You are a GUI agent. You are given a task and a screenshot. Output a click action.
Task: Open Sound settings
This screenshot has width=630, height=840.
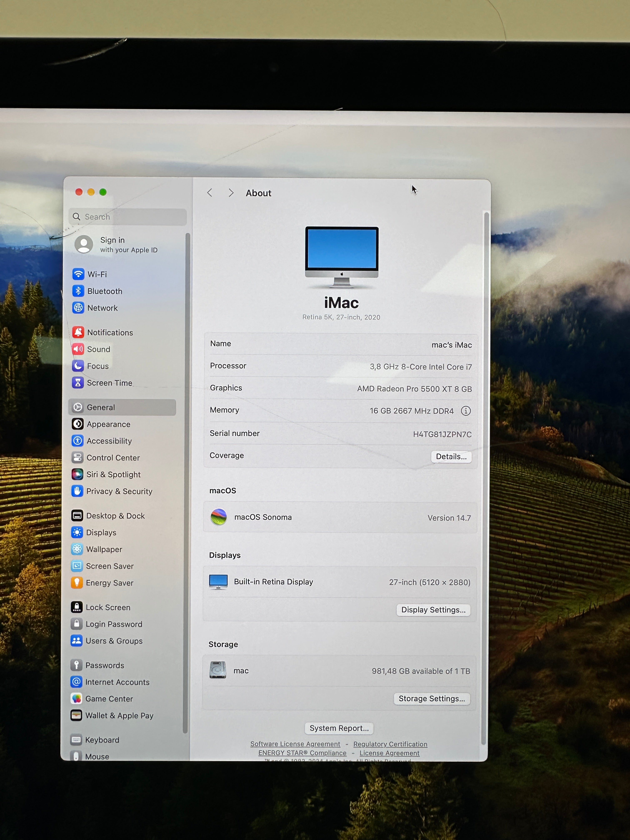99,349
